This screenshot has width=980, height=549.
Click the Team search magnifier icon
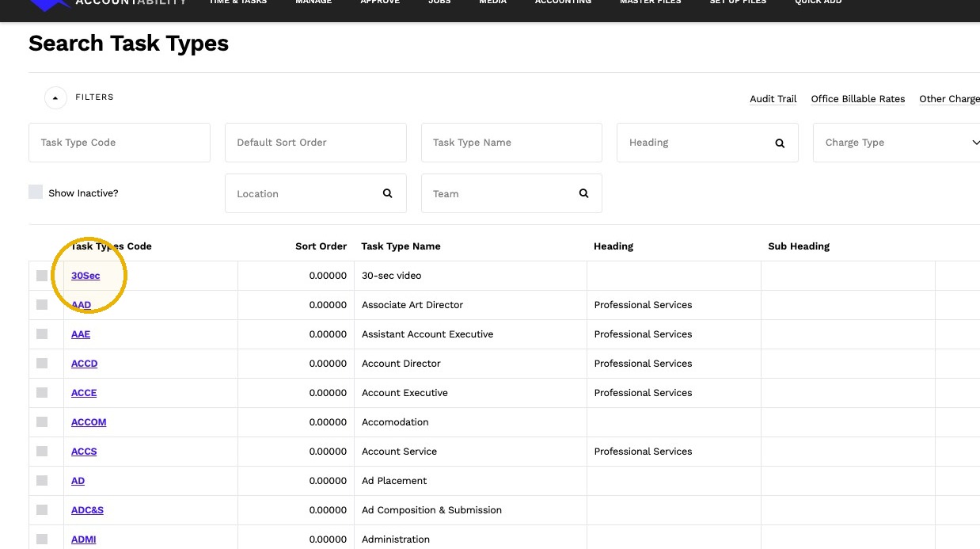(583, 193)
